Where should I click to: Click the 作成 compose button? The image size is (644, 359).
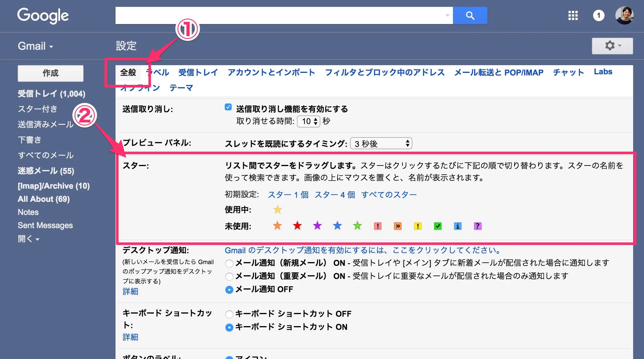coord(51,73)
